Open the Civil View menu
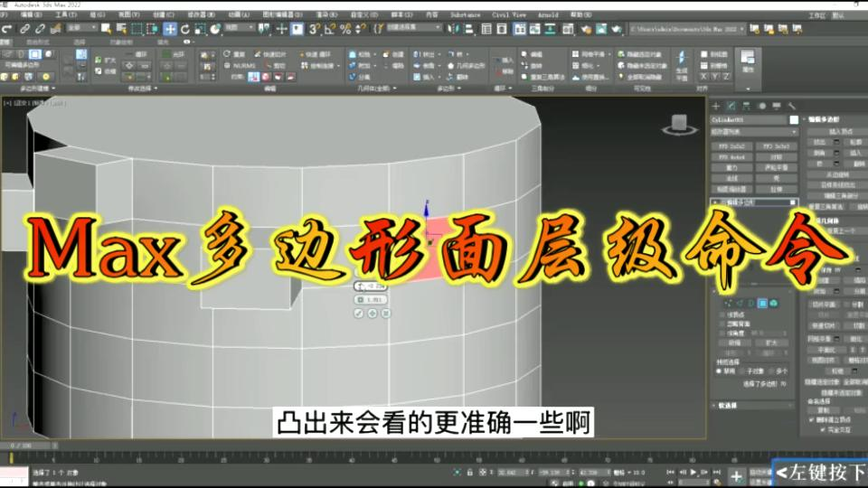The width and height of the screenshot is (868, 488). 509,14
